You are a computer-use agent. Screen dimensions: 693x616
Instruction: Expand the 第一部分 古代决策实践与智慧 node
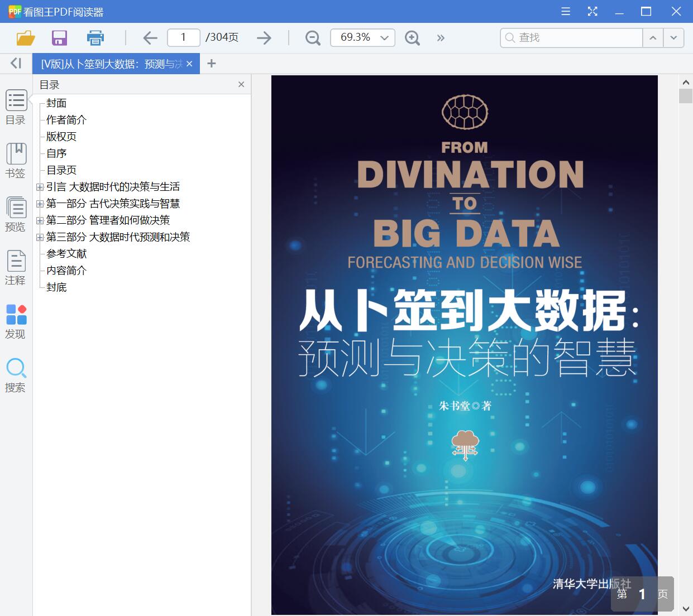40,204
